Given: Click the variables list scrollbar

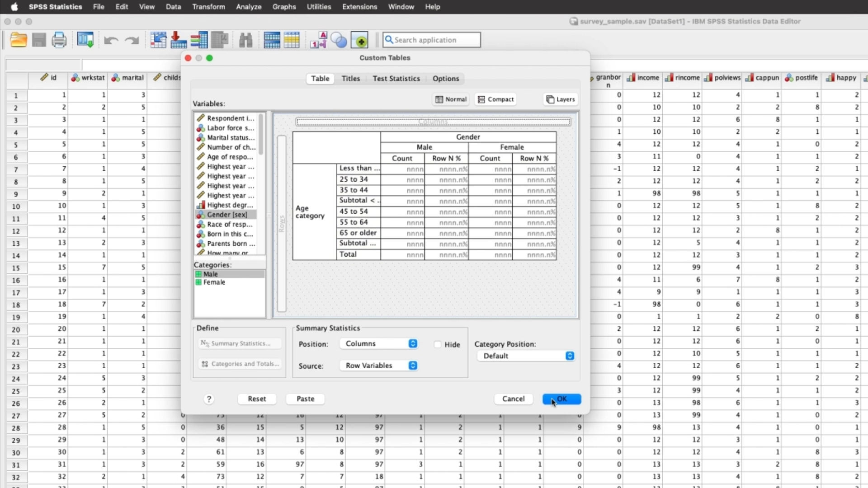Looking at the screenshot, I should coord(261,136).
